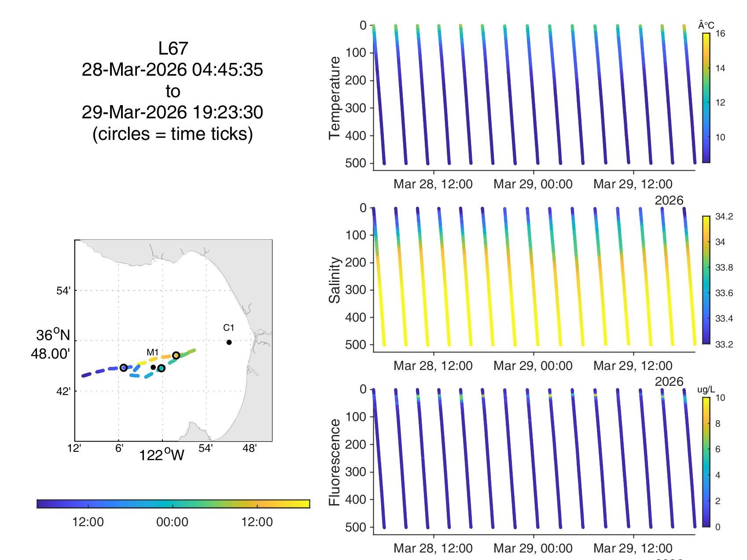Click the end time 29-Mar-2026 19:23:30 text
Viewport: 747px width, 560px height.
[173, 113]
